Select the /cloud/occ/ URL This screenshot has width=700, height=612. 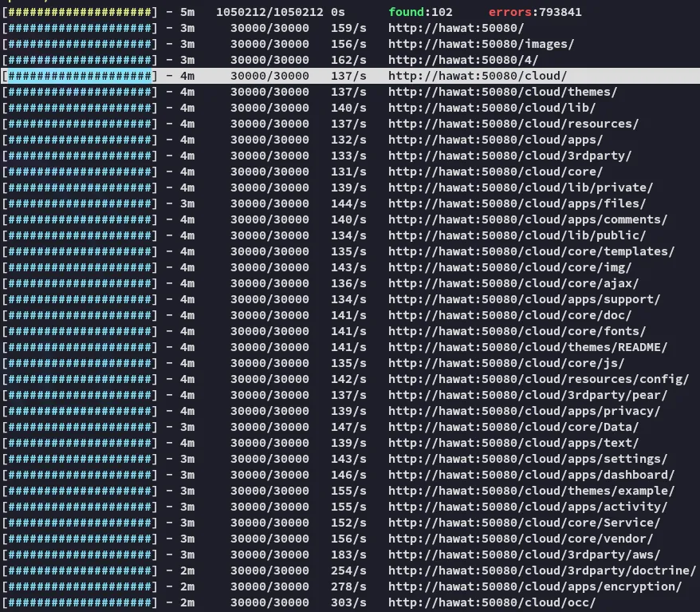point(492,602)
